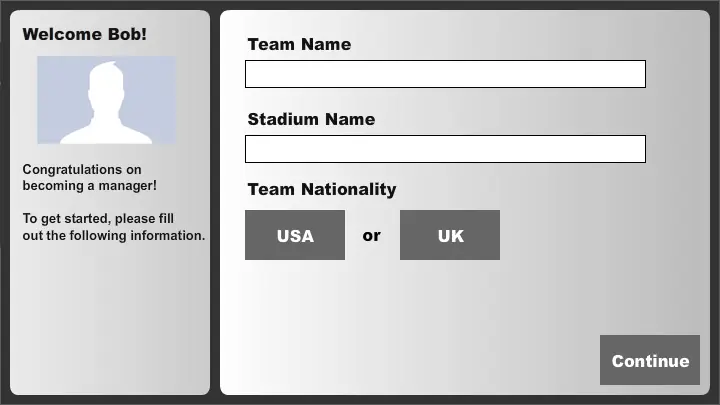Click the 'Congratulations on' text line

coord(82,170)
